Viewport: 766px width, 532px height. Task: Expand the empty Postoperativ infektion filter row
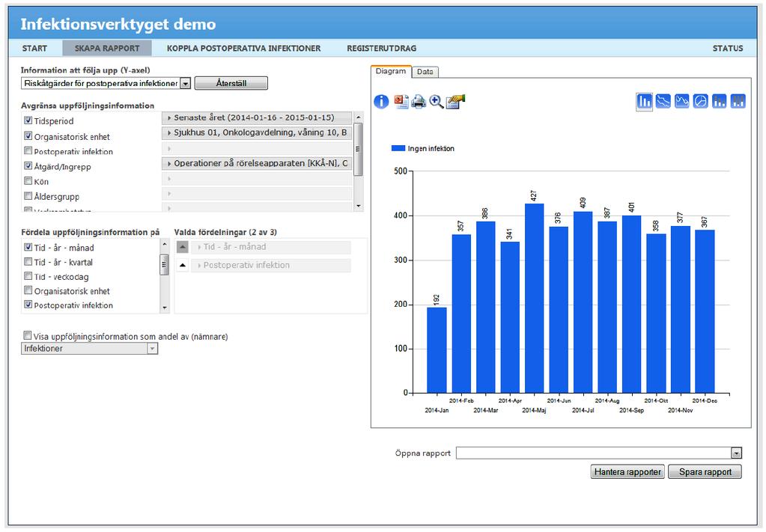click(257, 148)
